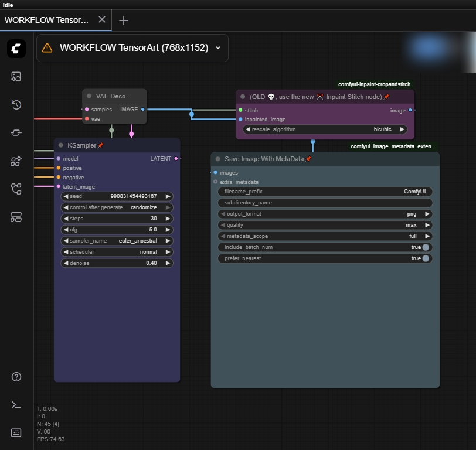Open the image queue panel from the sidebar
The image size is (476, 450).
16,77
